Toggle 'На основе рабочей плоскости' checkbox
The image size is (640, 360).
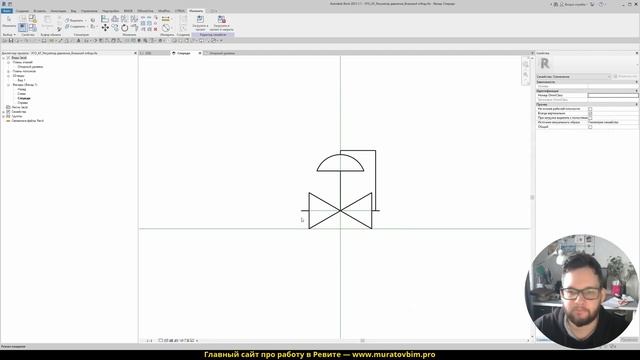[x=590, y=109]
